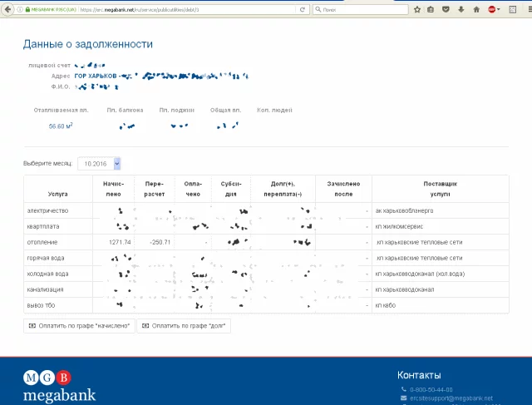Open the month selector showing 10.2016
Screen dimensions: 532x405
click(x=99, y=164)
